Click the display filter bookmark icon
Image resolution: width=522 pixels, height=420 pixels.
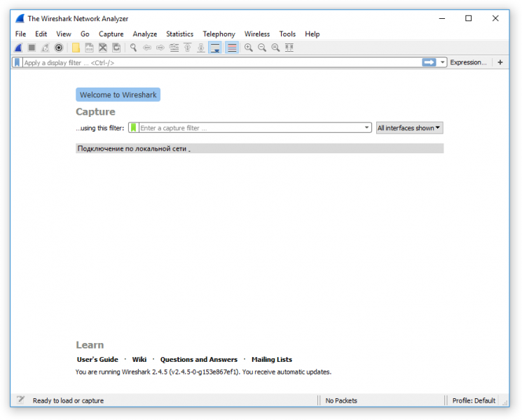tap(17, 62)
